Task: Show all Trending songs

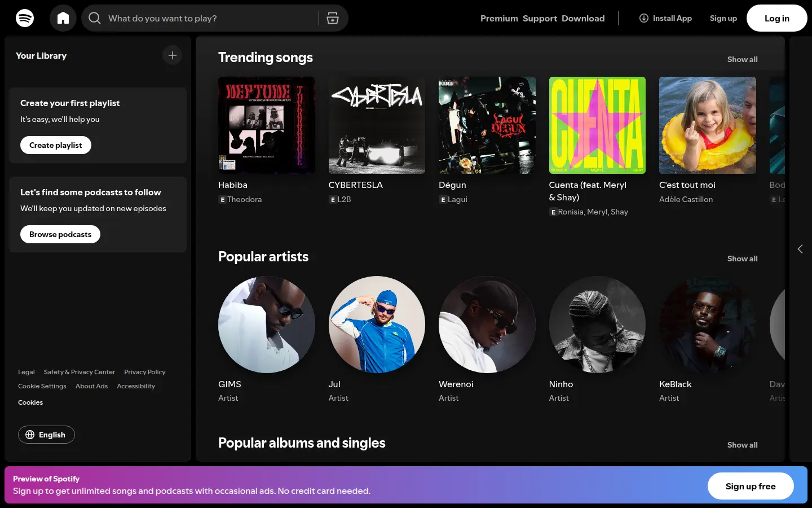Action: 742,59
